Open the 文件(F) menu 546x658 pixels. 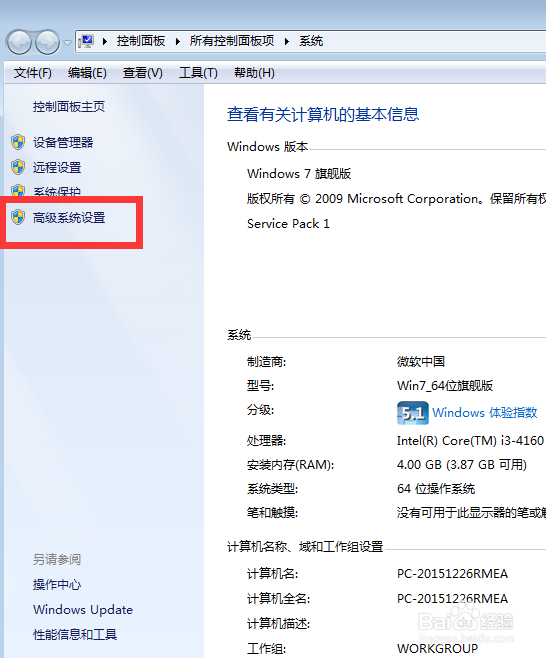33,73
